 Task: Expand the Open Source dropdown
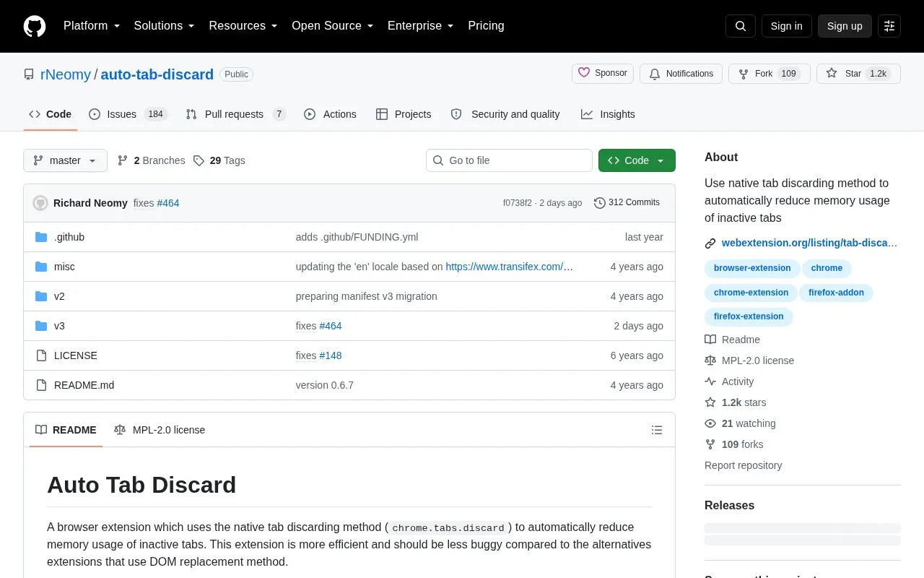coord(333,26)
